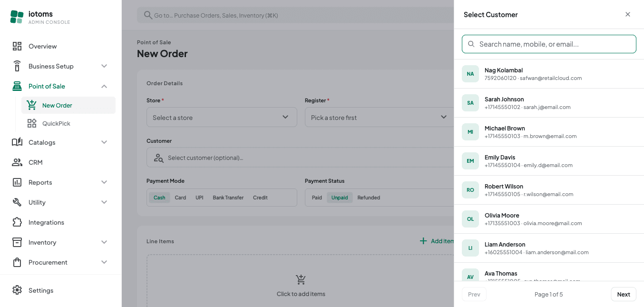Click the Select customer (optional) field

click(300, 158)
